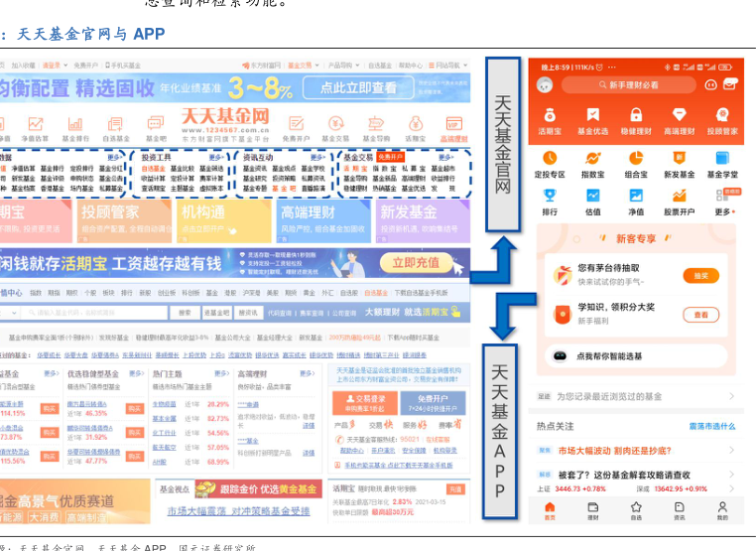Tap the 抽奖 button in 新客专享 card
The image size is (756, 551).
click(701, 276)
